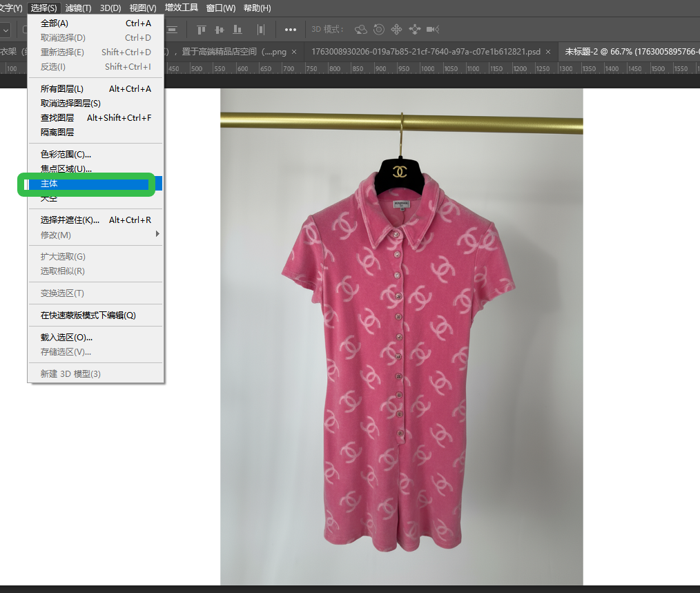Open the 滤镜(T) menu
Image resolution: width=700 pixels, height=593 pixels.
click(x=78, y=8)
